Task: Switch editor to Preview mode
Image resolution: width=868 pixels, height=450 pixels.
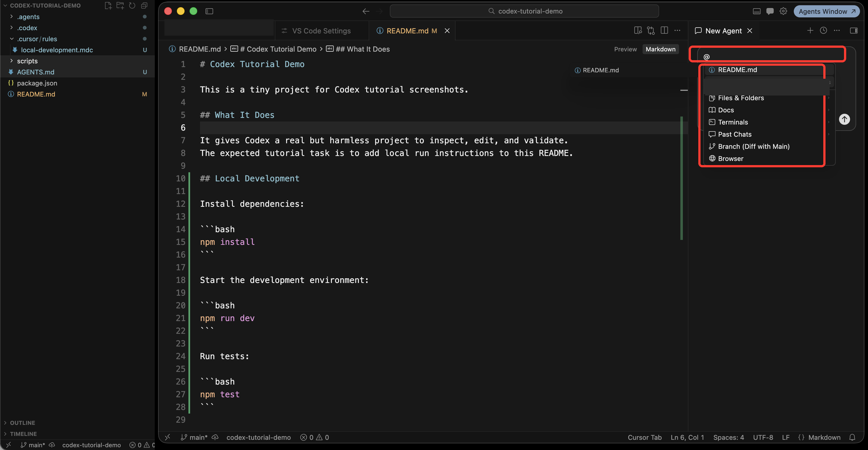Action: point(625,49)
